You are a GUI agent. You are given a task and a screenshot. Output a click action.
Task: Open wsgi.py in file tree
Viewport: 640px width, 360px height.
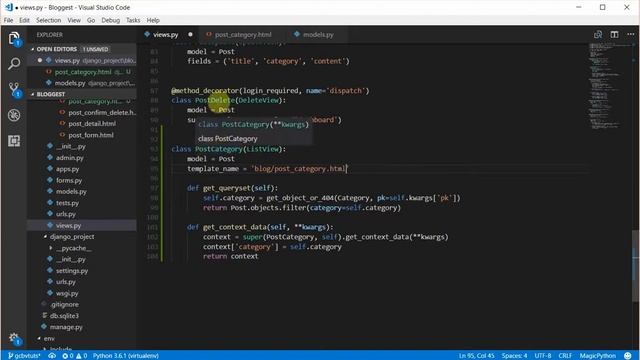point(67,293)
